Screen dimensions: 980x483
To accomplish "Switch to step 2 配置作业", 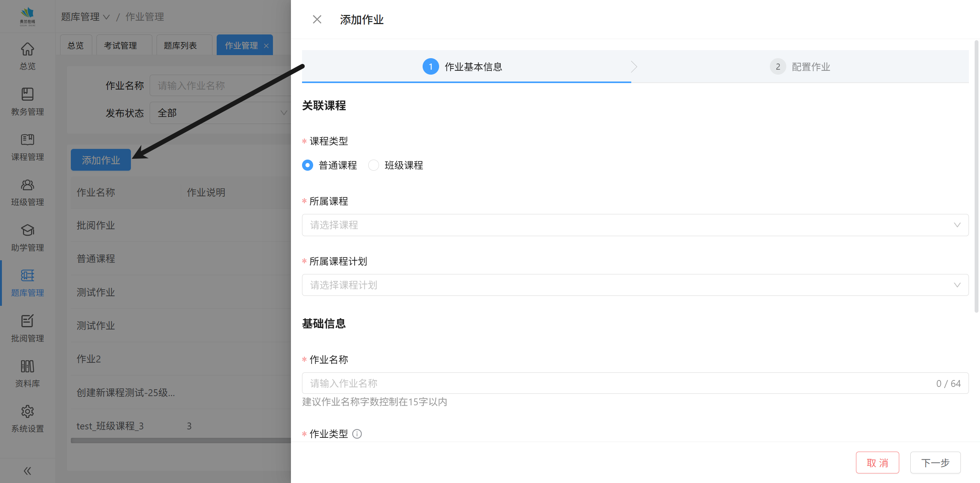I will pos(800,67).
